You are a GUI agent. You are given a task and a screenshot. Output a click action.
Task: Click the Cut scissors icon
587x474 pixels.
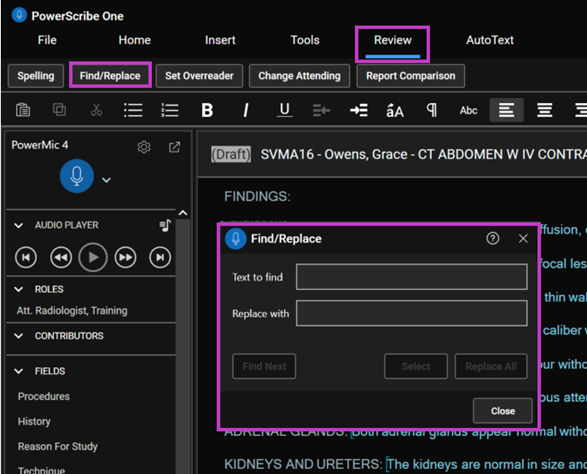click(96, 110)
